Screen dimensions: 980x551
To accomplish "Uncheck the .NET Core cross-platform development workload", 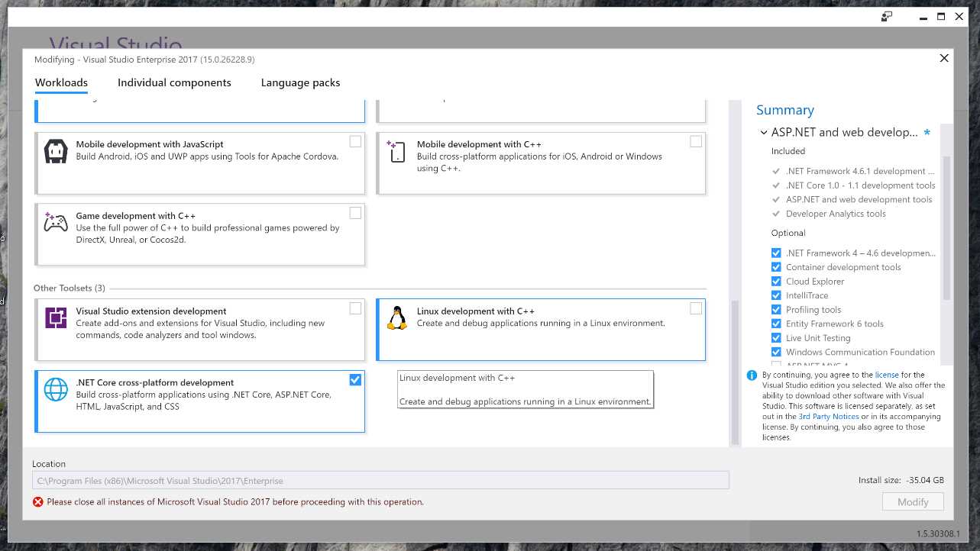I will pyautogui.click(x=355, y=379).
